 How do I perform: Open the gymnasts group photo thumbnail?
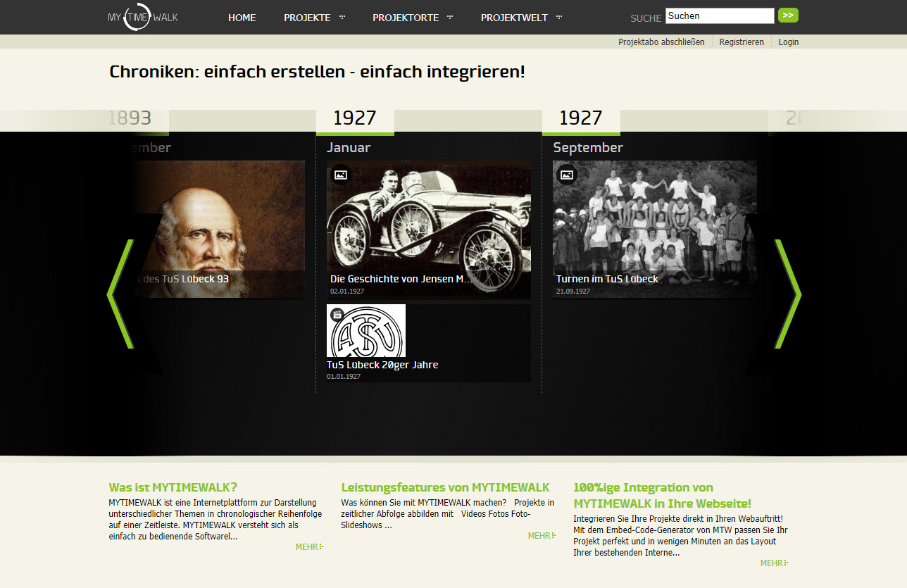(x=655, y=230)
